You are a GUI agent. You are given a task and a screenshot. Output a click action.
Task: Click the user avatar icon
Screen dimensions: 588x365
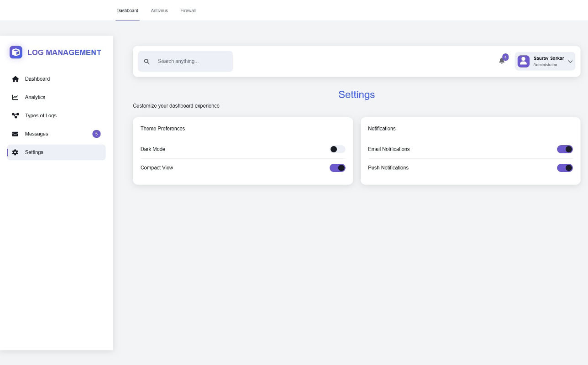[523, 61]
